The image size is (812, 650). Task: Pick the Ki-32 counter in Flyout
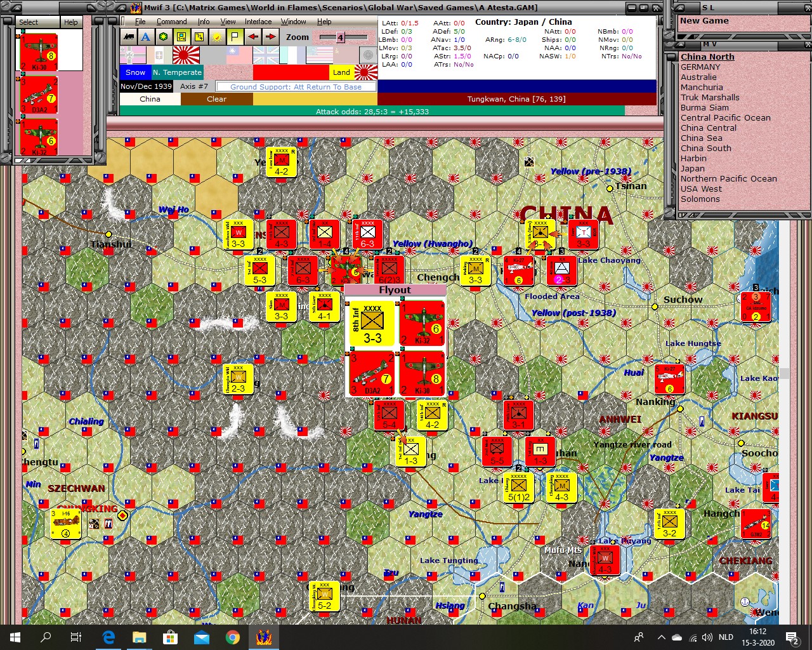422,324
